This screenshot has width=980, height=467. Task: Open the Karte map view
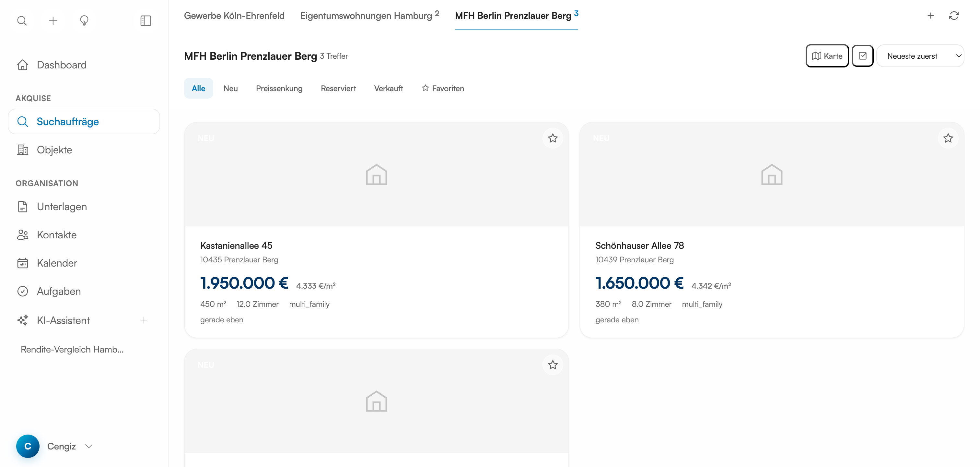[827, 56]
